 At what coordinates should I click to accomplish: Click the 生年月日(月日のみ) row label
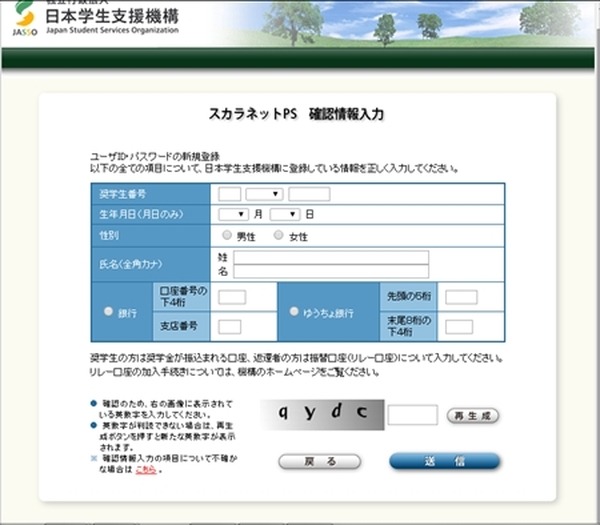coord(141,214)
